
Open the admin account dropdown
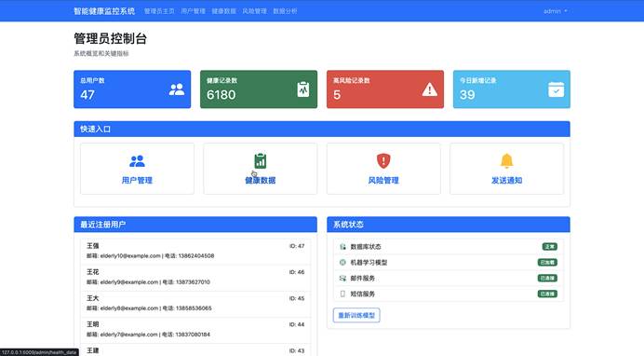pos(555,11)
